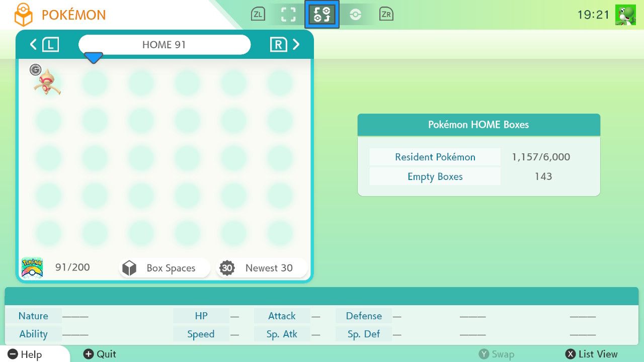Open the HOME 91 box name bar

(x=165, y=45)
